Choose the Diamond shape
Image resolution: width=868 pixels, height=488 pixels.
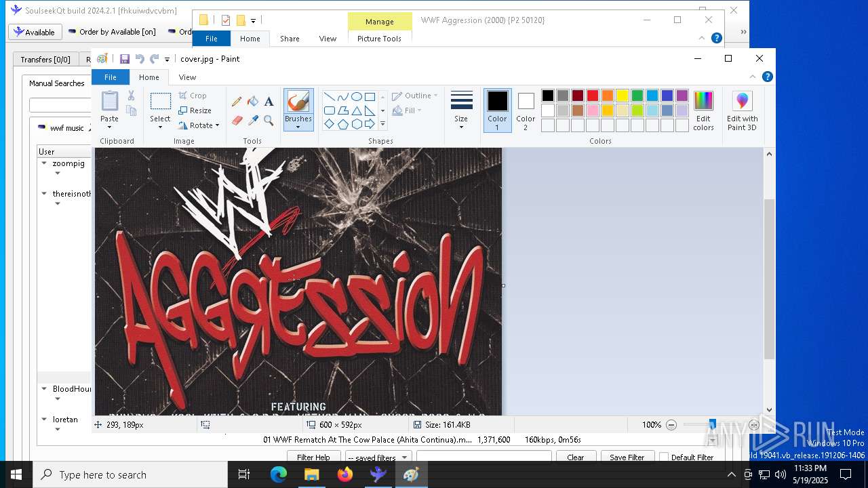click(x=329, y=124)
